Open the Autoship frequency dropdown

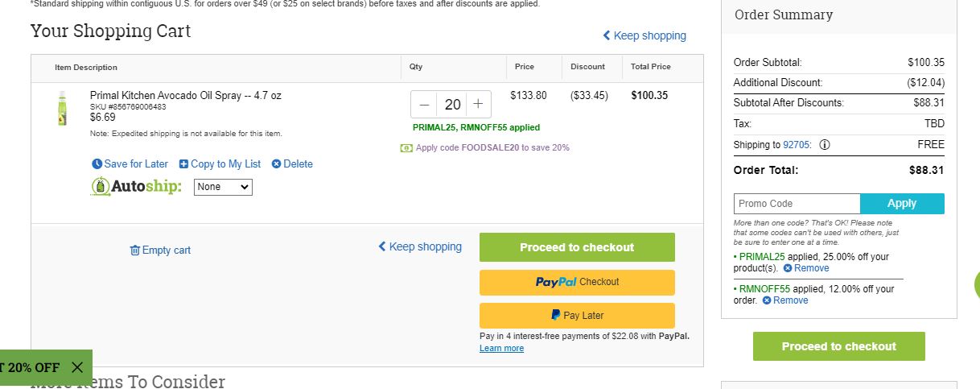coord(223,187)
